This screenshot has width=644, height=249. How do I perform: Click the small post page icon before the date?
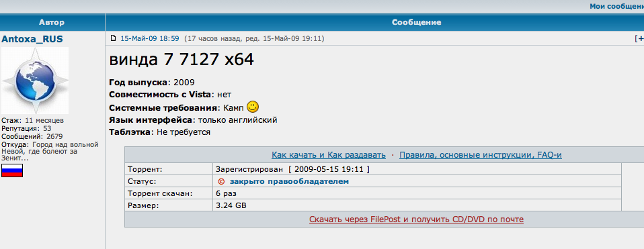pyautogui.click(x=114, y=38)
